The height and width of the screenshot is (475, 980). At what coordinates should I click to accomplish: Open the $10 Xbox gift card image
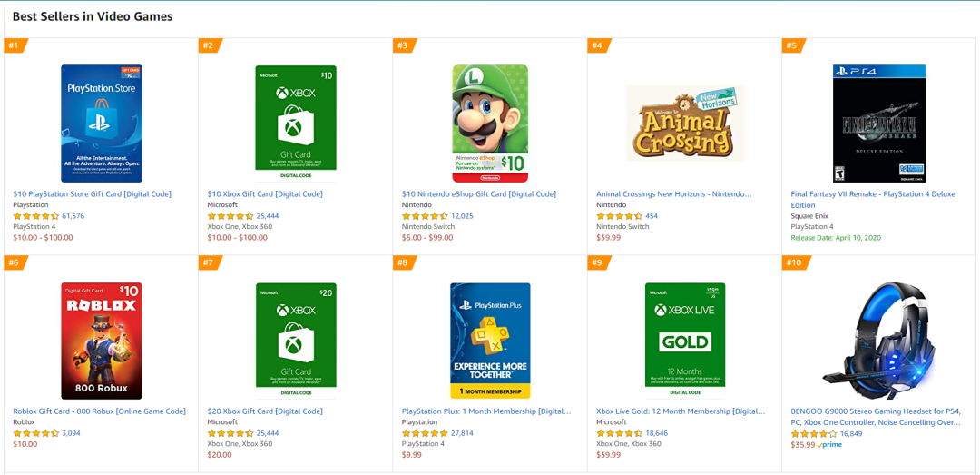295,123
